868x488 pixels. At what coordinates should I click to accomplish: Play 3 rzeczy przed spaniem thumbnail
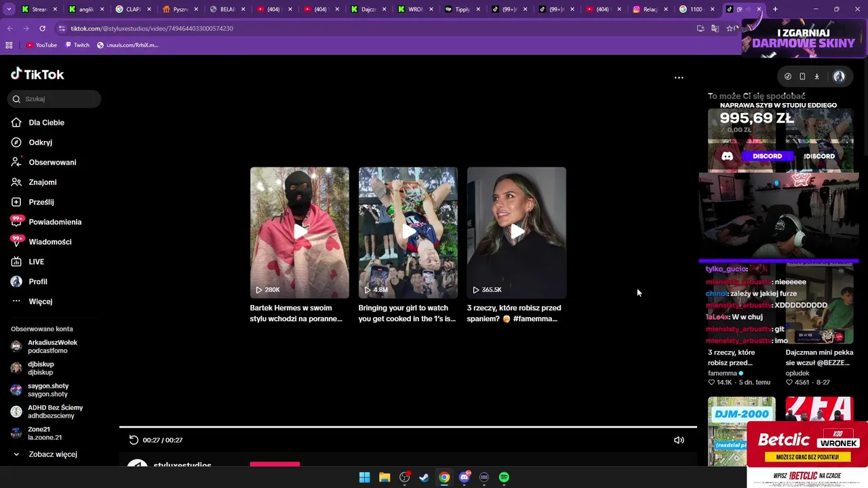(x=516, y=232)
